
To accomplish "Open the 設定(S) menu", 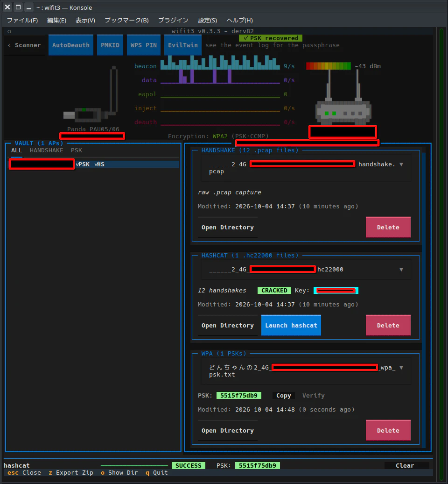I will (x=208, y=21).
